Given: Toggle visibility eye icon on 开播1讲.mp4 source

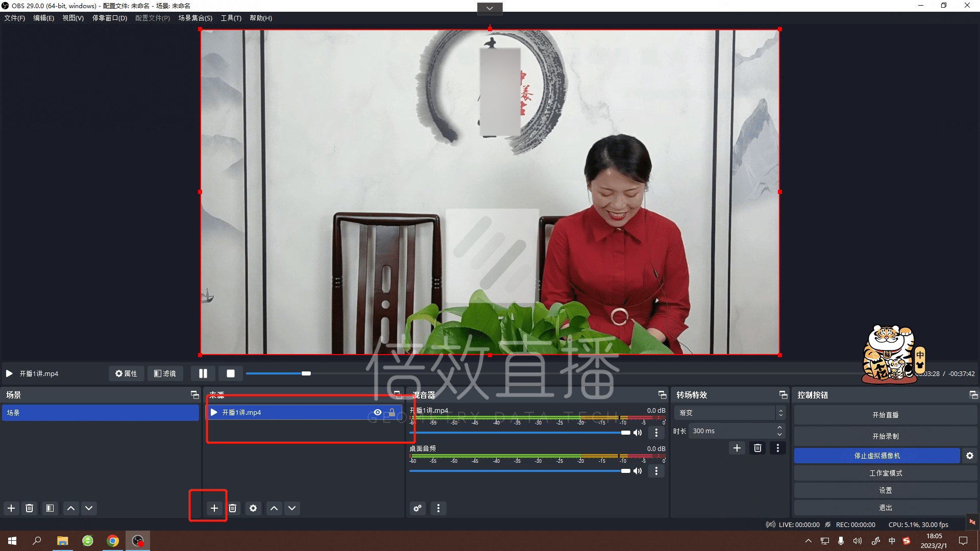Looking at the screenshot, I should tap(376, 412).
